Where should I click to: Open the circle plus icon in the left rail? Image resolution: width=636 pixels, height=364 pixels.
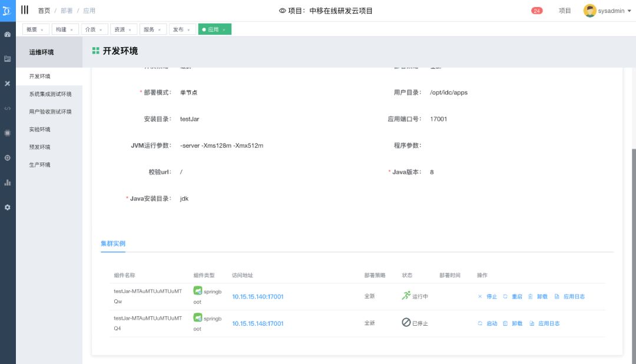tap(7, 158)
